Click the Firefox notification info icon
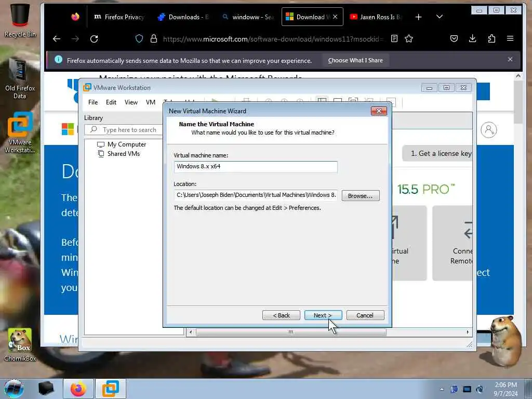Image resolution: width=532 pixels, height=399 pixels. click(x=58, y=59)
